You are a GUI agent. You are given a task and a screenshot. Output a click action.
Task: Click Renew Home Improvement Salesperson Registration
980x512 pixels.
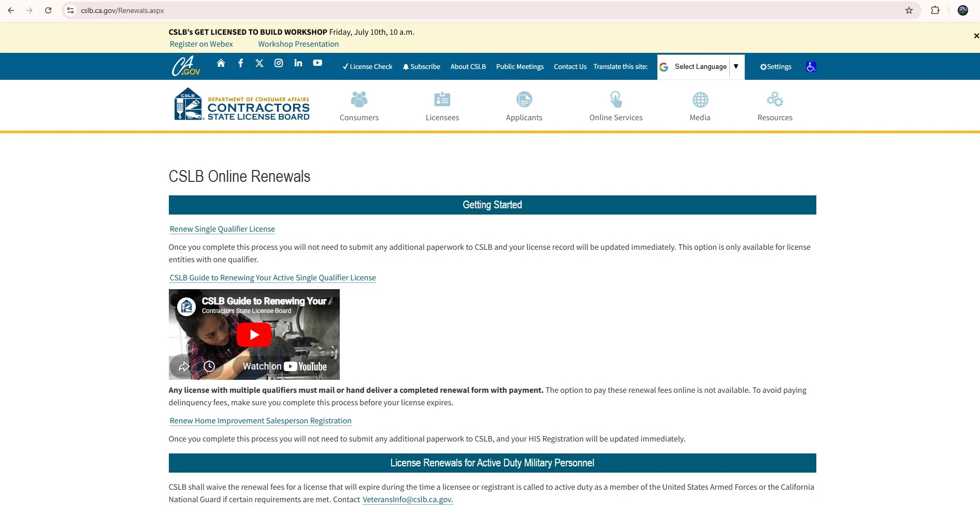point(261,421)
